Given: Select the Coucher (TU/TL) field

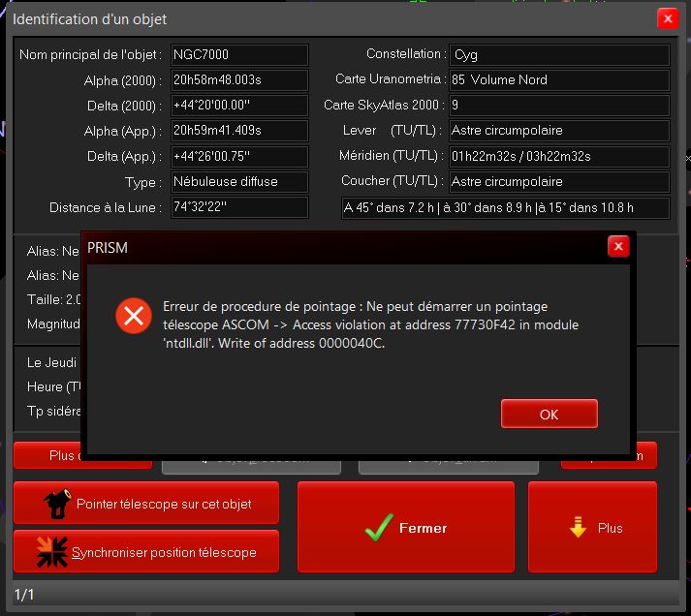Looking at the screenshot, I should tap(558, 182).
